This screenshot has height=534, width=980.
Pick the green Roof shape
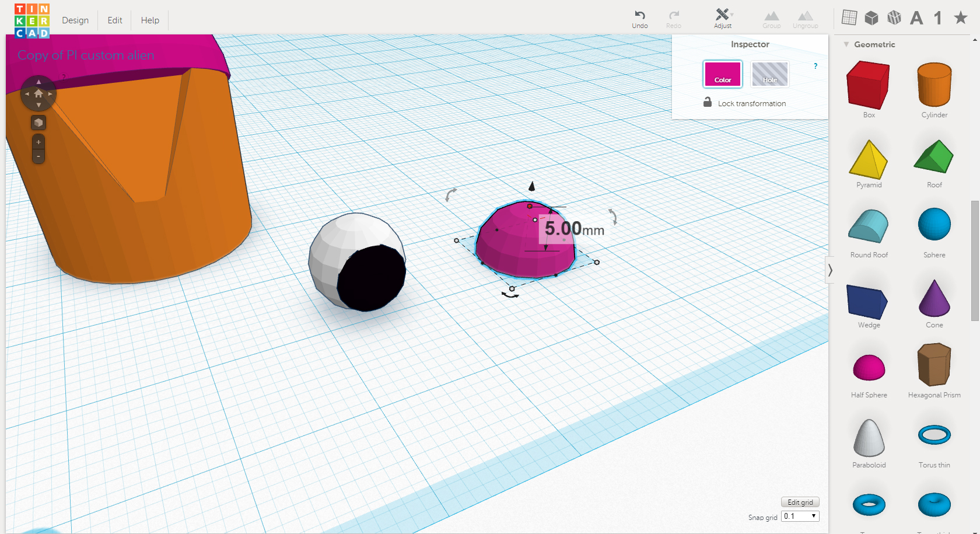point(934,156)
